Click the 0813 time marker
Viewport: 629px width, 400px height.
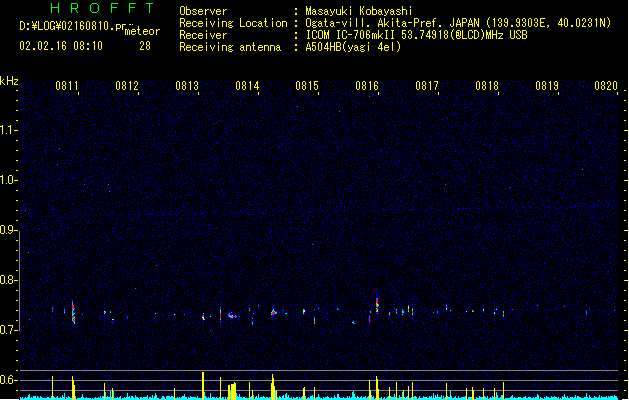click(x=187, y=86)
